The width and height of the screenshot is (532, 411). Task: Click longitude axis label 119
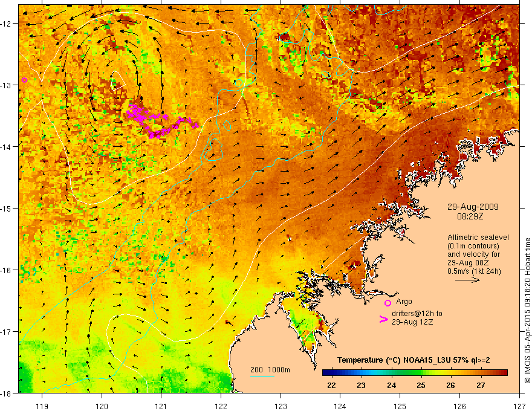(42, 406)
